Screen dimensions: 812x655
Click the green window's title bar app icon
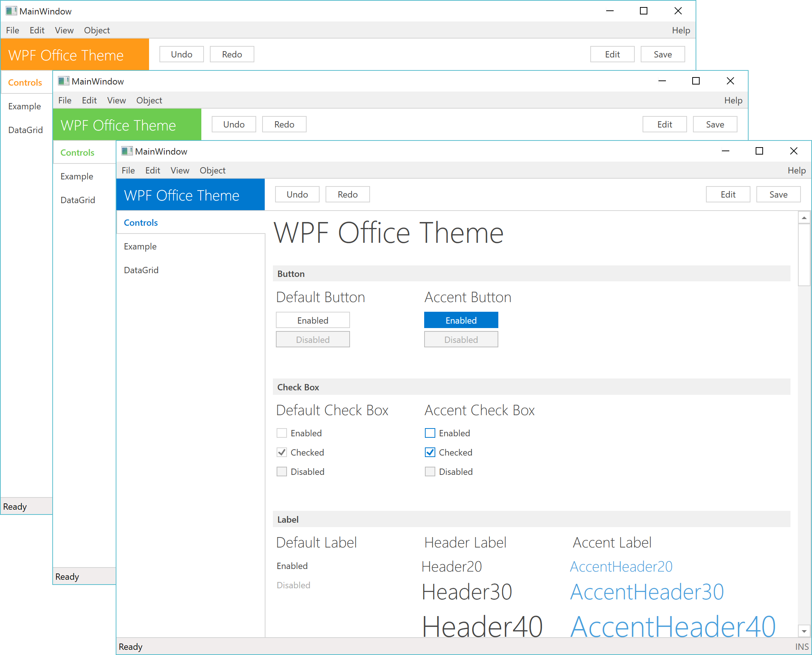coord(63,81)
